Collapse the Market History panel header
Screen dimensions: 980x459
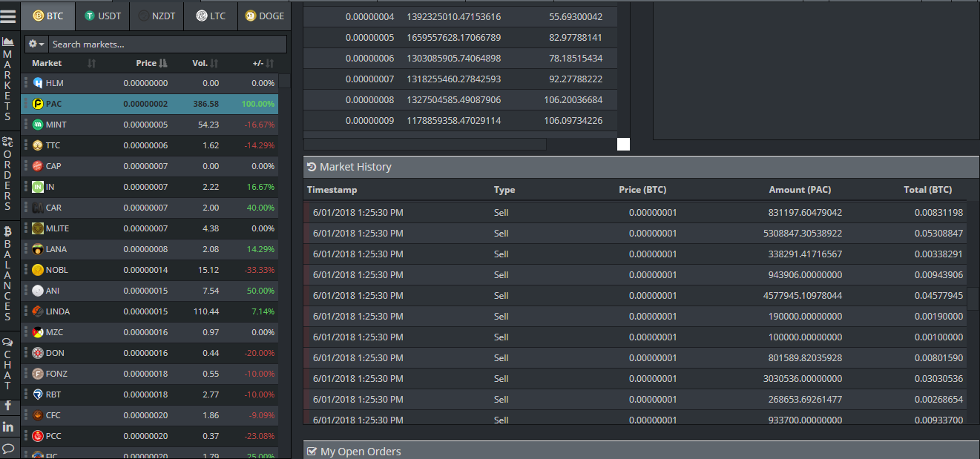(641, 167)
